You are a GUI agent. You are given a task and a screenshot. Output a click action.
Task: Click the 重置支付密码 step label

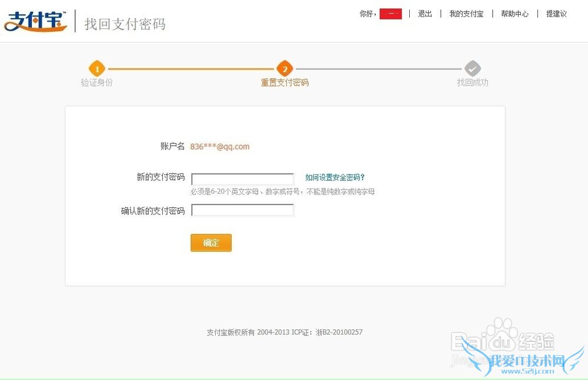[285, 82]
